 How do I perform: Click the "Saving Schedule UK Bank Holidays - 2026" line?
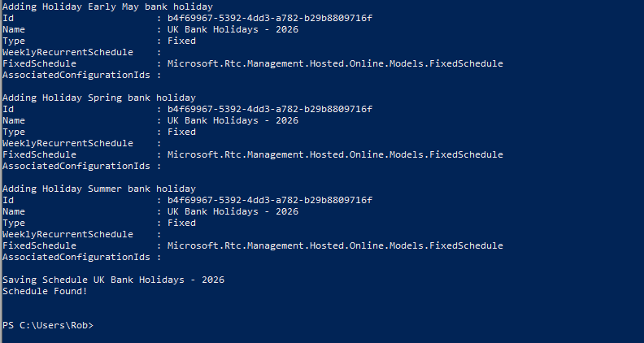pyautogui.click(x=113, y=280)
